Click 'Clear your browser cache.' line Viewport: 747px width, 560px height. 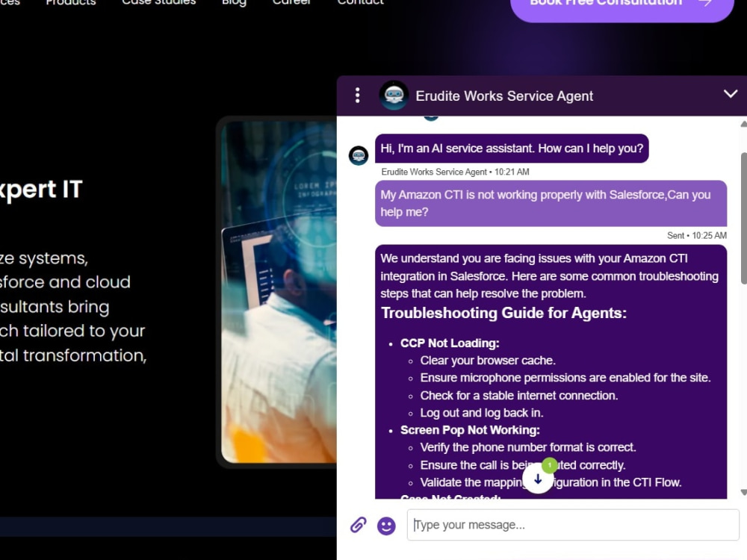(x=487, y=361)
